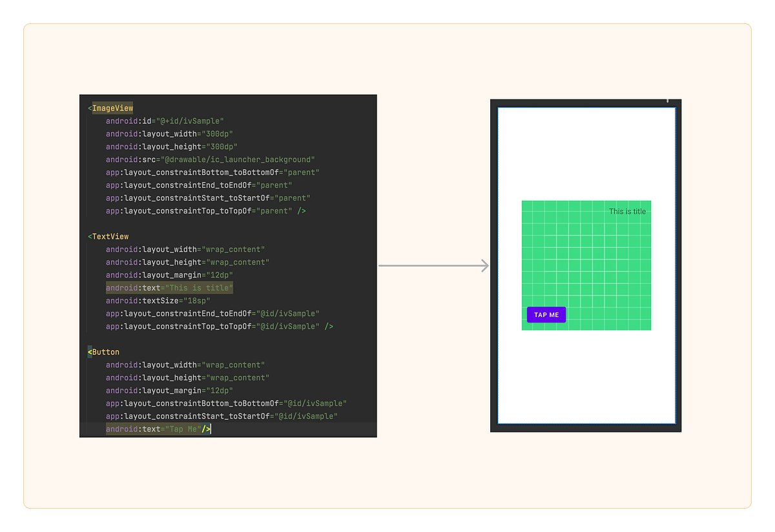
Task: Select the TextView tag in the XML editor
Action: pos(108,236)
